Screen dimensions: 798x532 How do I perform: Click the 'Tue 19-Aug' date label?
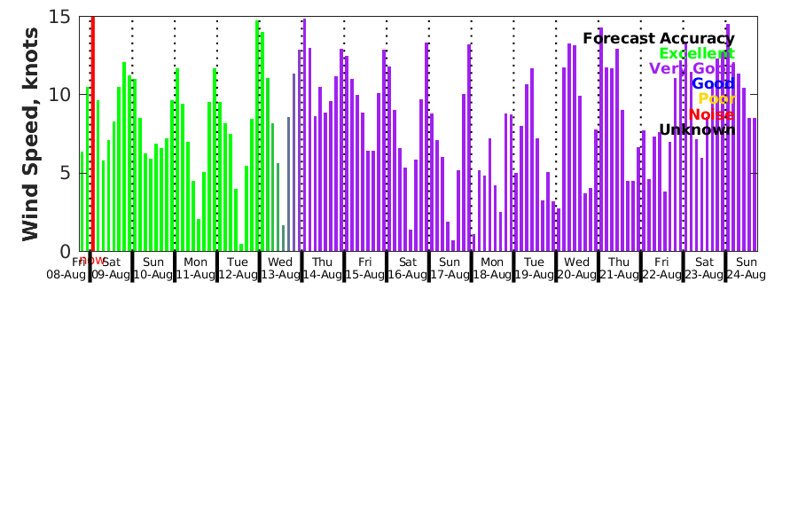click(x=535, y=269)
